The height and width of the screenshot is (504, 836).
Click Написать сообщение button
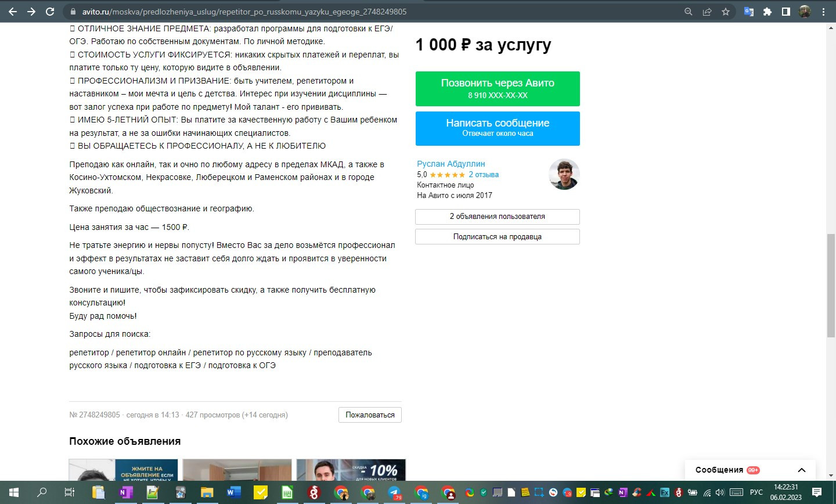click(x=498, y=128)
